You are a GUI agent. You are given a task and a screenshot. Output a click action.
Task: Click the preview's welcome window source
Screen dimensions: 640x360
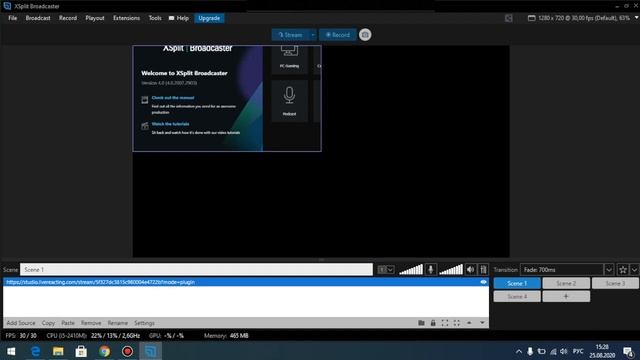(227, 98)
